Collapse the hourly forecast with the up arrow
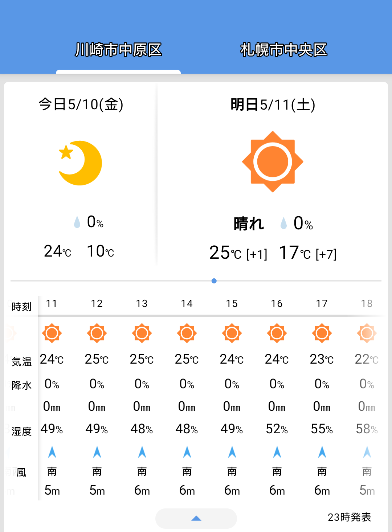The height and width of the screenshot is (532, 392). 196,518
